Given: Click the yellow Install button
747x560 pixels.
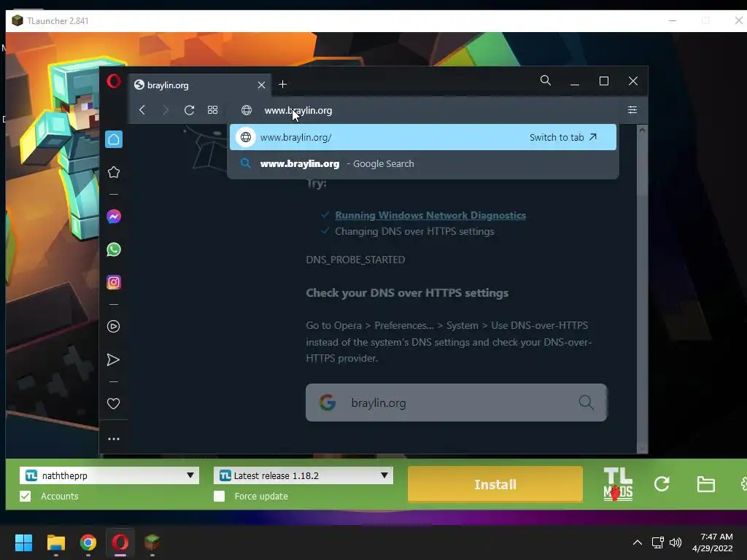Looking at the screenshot, I should click(x=495, y=484).
